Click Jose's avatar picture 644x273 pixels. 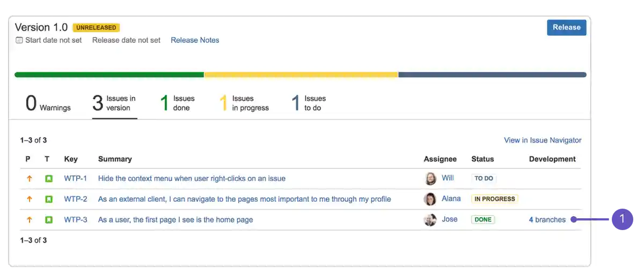point(430,219)
